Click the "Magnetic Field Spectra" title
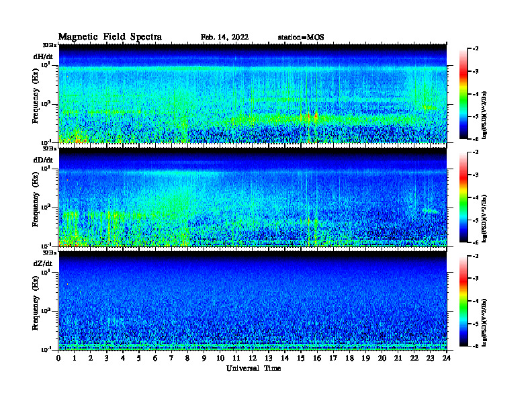The image size is (532, 411). (110, 37)
